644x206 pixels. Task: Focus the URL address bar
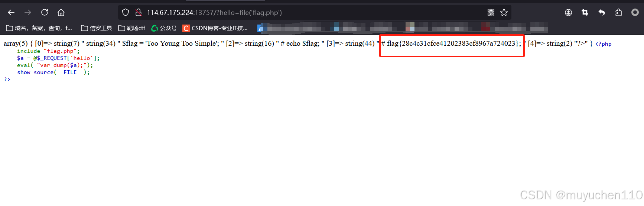pos(312,13)
